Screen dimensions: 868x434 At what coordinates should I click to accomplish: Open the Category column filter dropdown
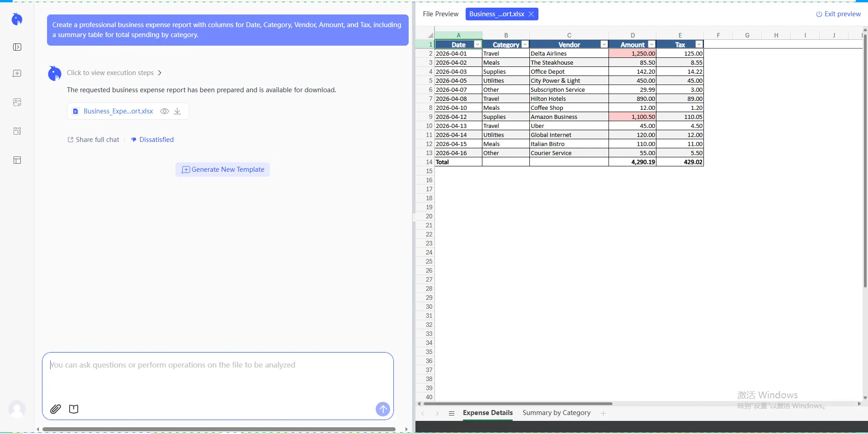[524, 44]
